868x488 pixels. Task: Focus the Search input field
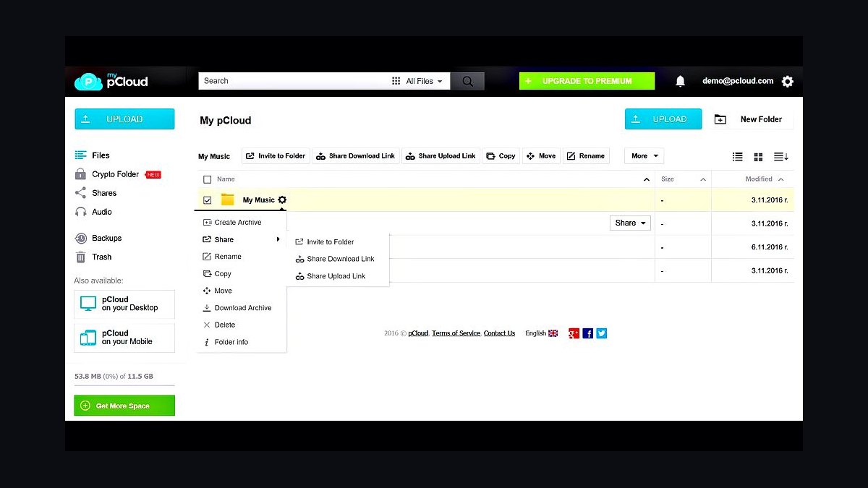tap(293, 81)
